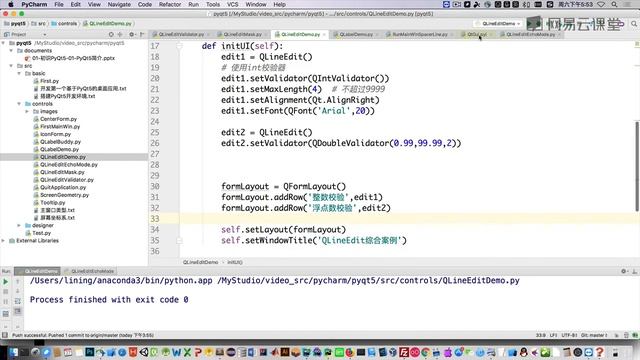This screenshot has width=640, height=360.
Task: Open the Navigate menu
Action: (x=119, y=4)
